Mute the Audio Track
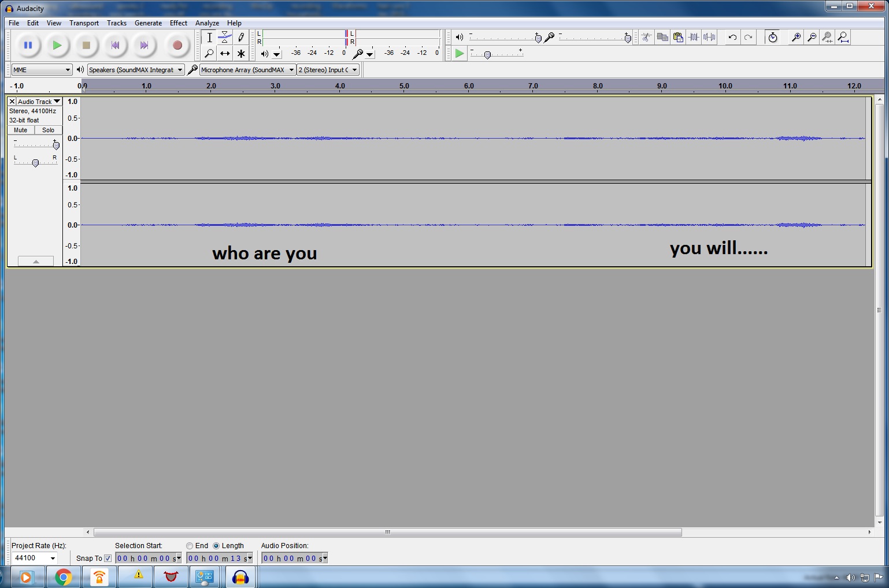Image resolution: width=889 pixels, height=588 pixels. (21, 130)
